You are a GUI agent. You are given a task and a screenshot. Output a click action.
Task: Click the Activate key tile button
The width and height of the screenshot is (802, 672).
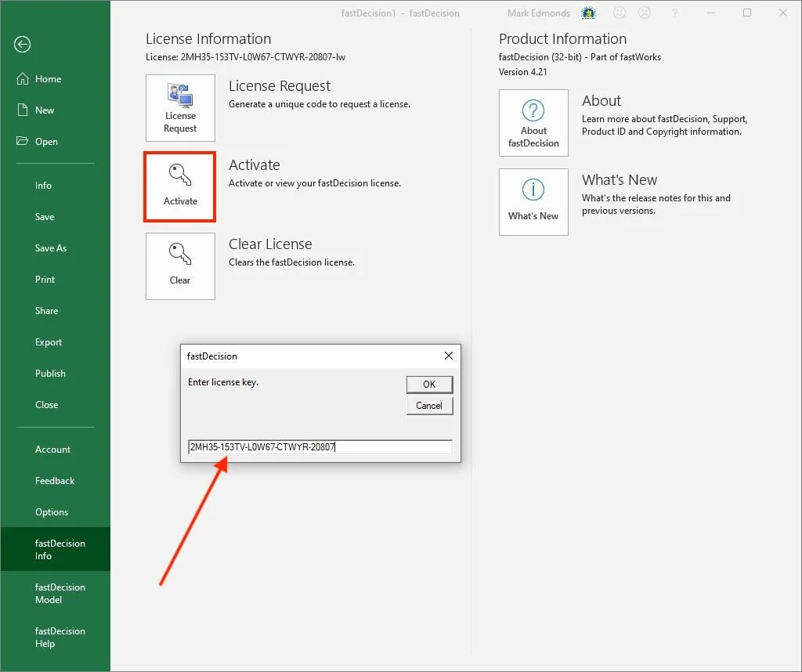point(180,186)
